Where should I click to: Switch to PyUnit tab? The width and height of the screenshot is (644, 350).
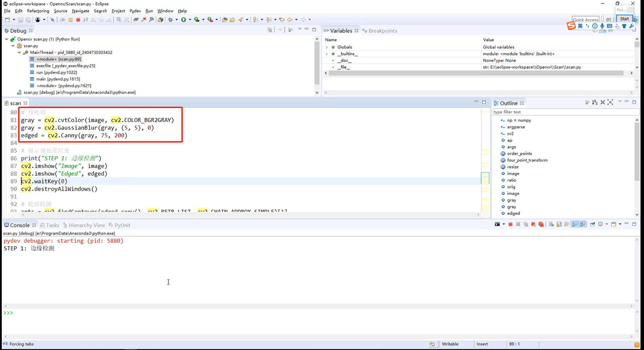119,225
